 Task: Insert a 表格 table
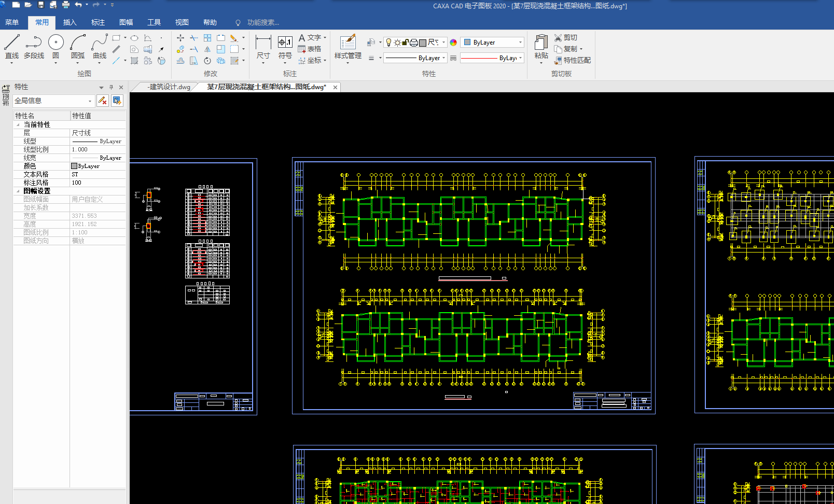pyautogui.click(x=310, y=49)
